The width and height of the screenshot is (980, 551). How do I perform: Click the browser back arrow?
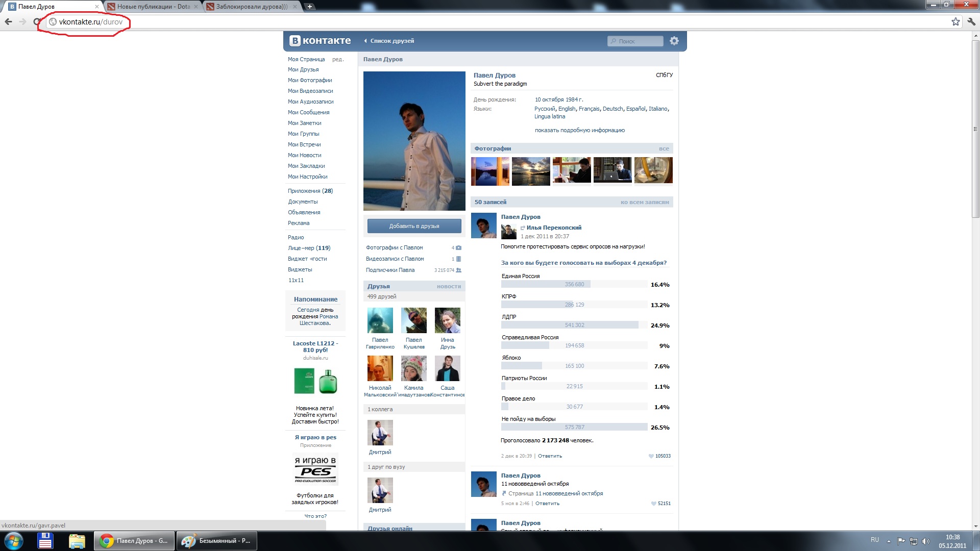click(8, 21)
